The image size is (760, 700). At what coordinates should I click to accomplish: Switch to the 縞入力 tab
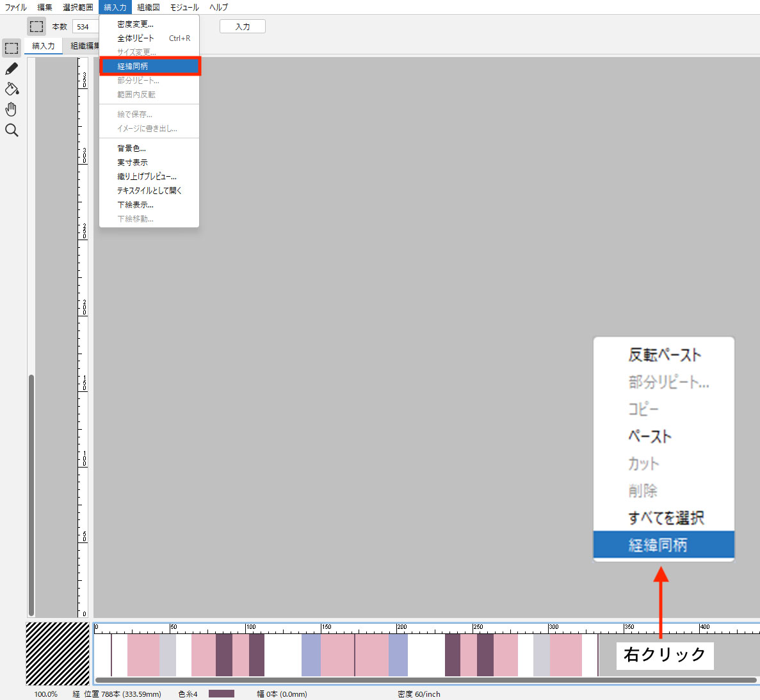44,46
